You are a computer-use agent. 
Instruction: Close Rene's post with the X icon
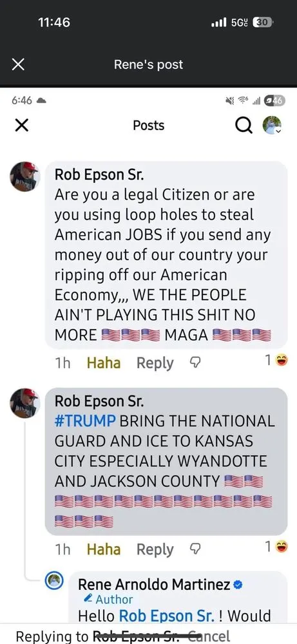[18, 64]
